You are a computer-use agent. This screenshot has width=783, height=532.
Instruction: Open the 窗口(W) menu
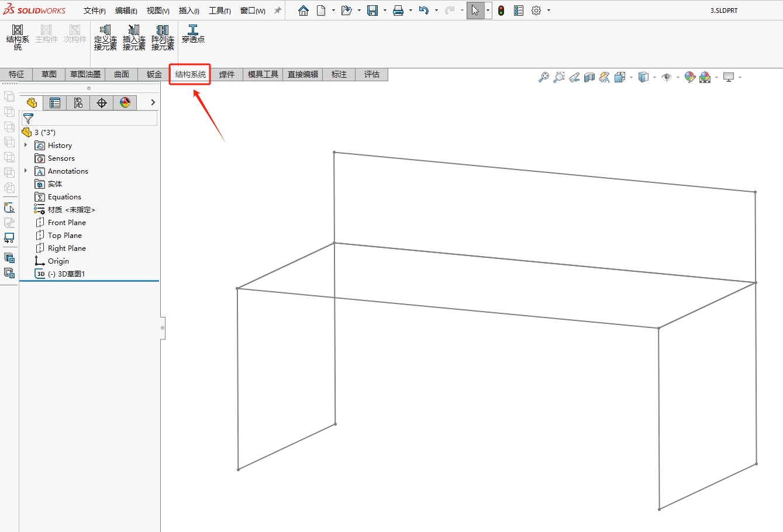point(253,11)
